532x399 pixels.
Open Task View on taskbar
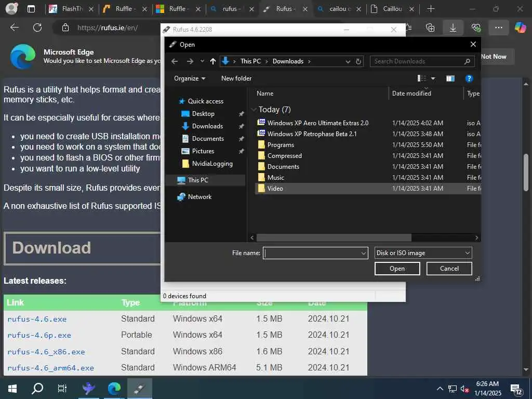(x=62, y=389)
